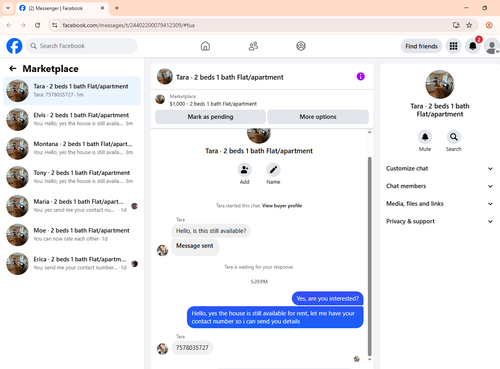Screen dimensions: 500x369
Task: Go to the Home feed icon
Action: coord(205,46)
